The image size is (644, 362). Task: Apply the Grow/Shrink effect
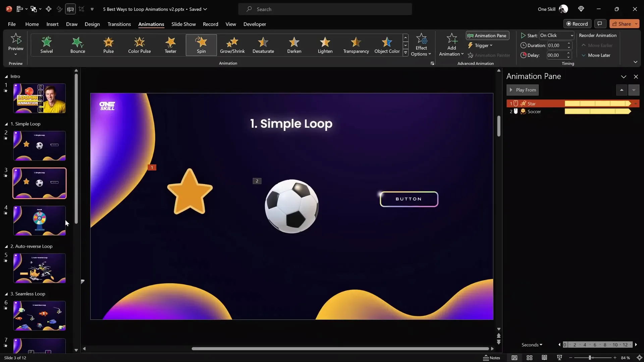pos(232,45)
